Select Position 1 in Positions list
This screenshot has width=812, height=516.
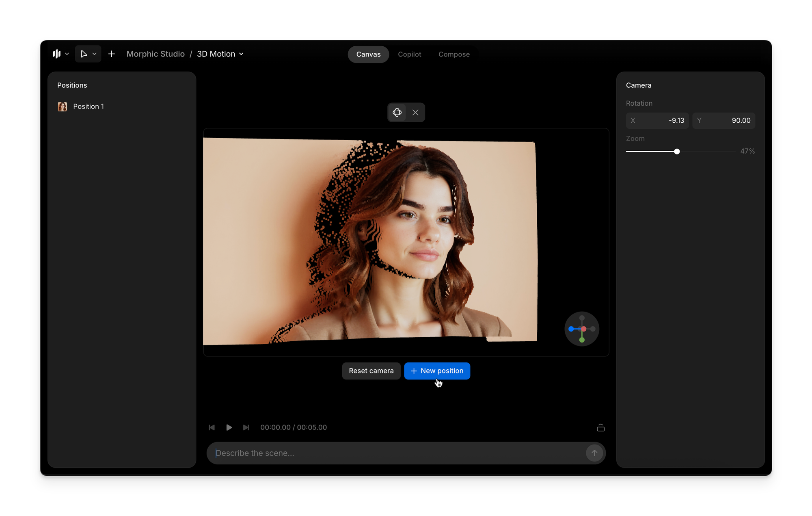tap(89, 106)
